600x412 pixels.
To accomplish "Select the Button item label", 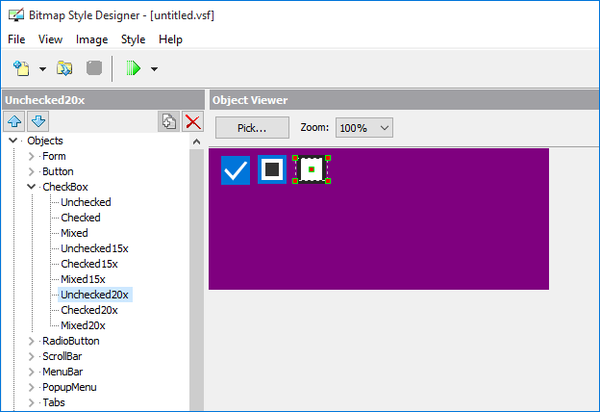I will pos(58,171).
